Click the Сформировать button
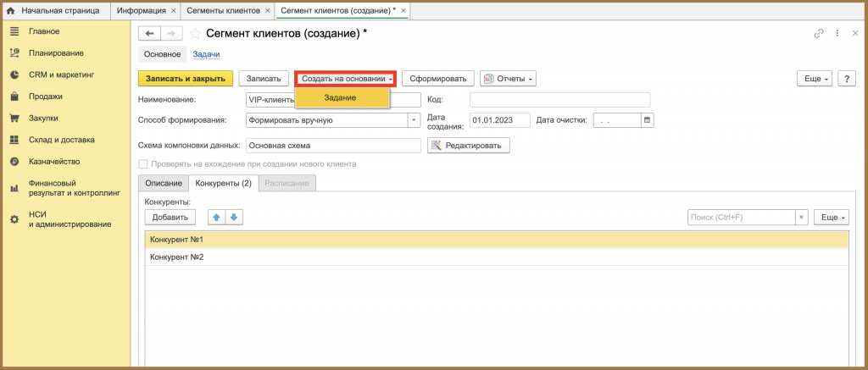 438,79
